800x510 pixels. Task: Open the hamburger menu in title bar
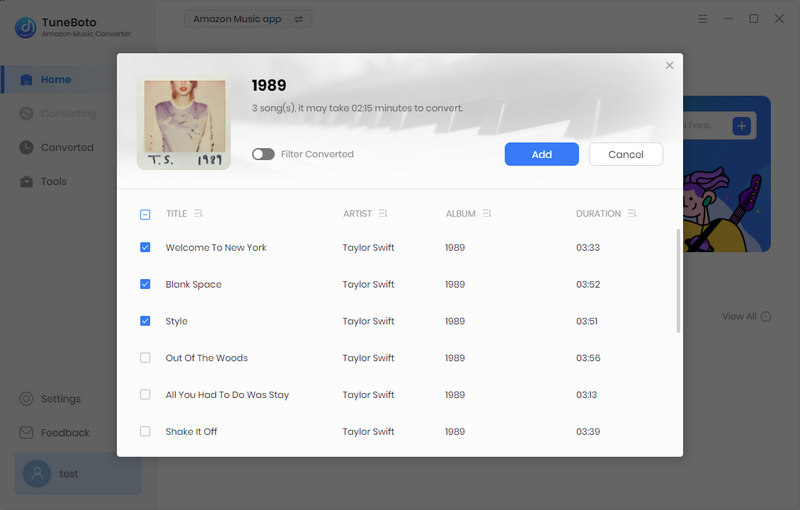pyautogui.click(x=703, y=19)
